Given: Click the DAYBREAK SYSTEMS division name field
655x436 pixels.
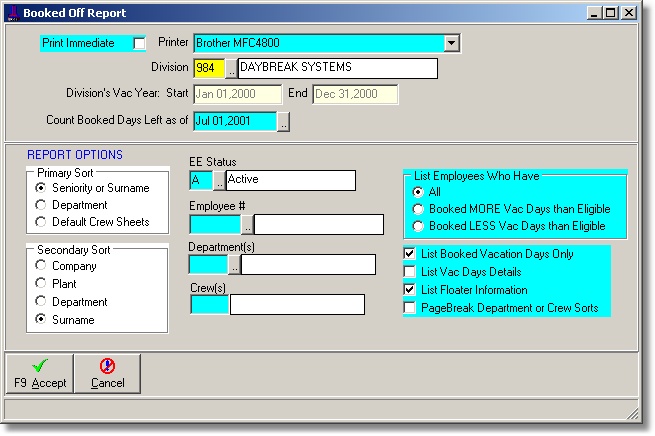Looking at the screenshot, I should [x=338, y=68].
